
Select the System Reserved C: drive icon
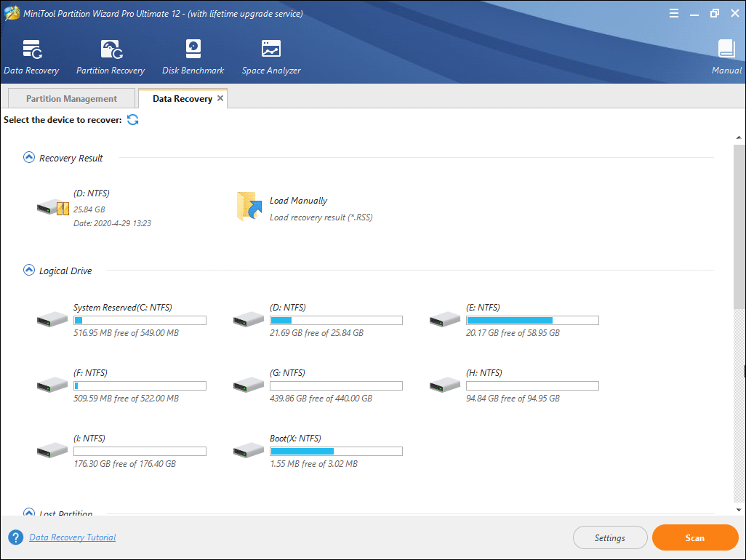pyautogui.click(x=52, y=319)
